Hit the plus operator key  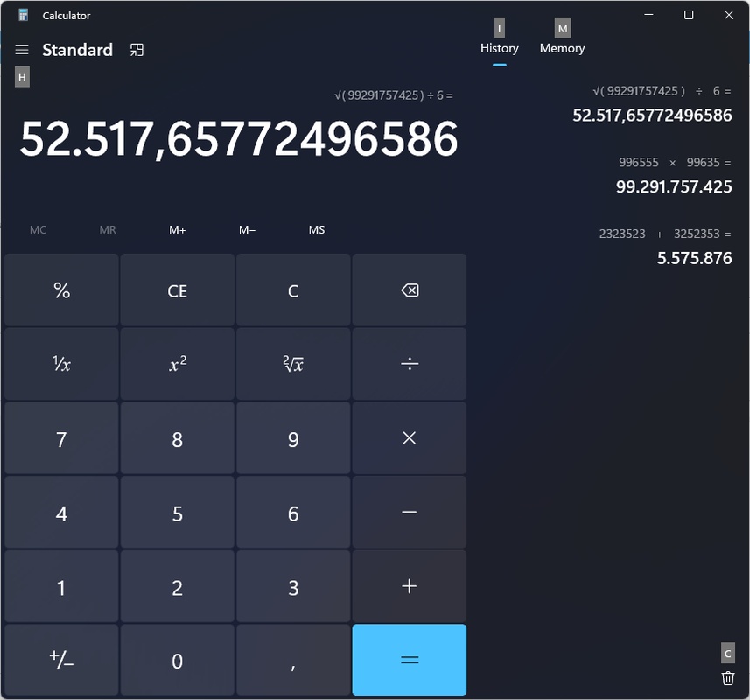click(410, 586)
